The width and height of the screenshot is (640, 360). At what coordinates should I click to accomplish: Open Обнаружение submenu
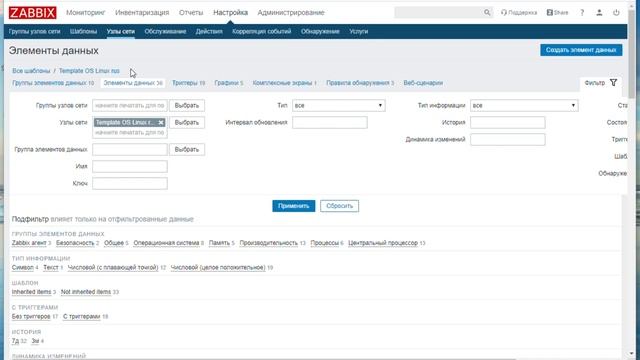click(x=320, y=31)
